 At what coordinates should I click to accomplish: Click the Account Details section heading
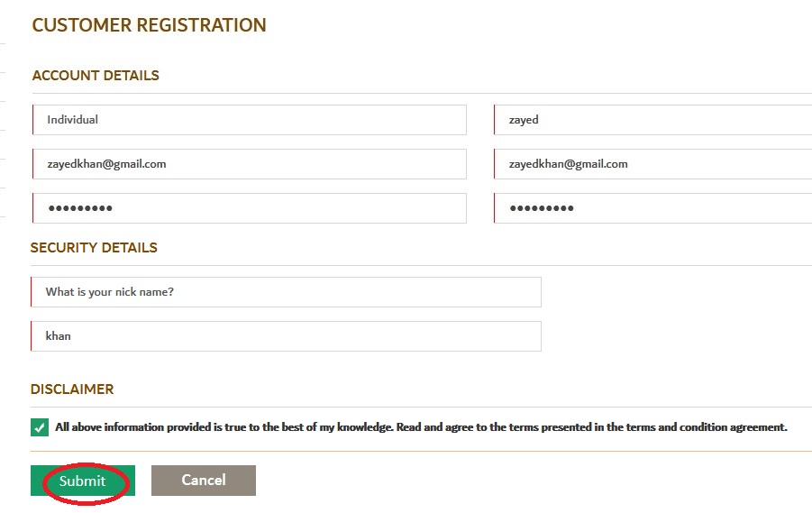(x=96, y=76)
